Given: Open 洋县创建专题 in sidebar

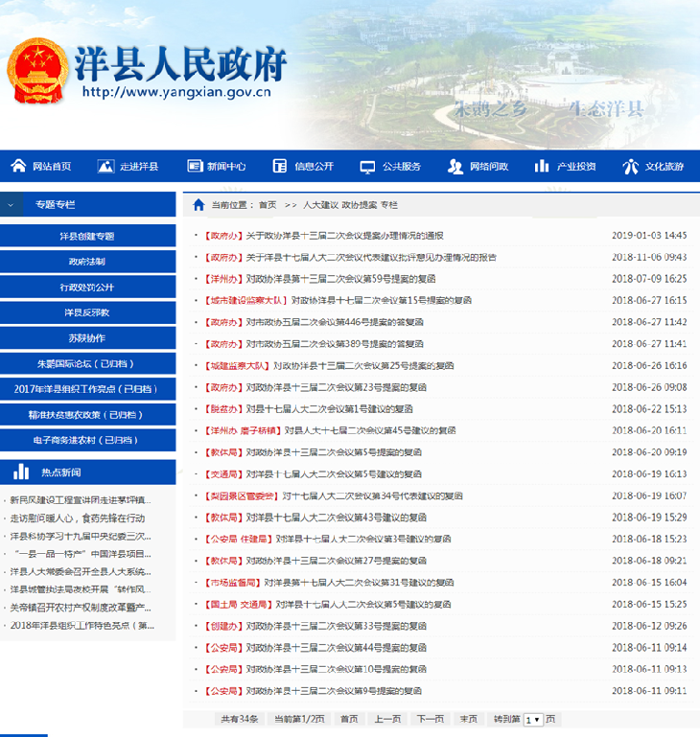Looking at the screenshot, I should [x=87, y=236].
